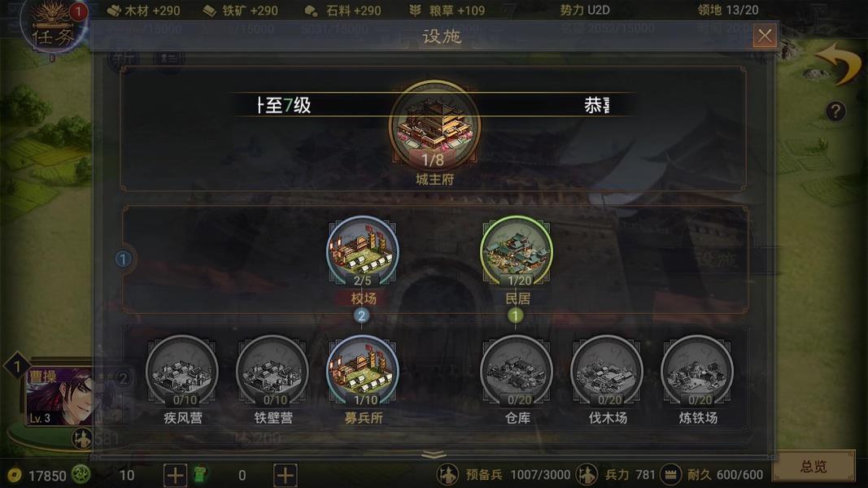Select the 仓库 warehouse icon
This screenshot has width=868, height=488.
[x=517, y=371]
